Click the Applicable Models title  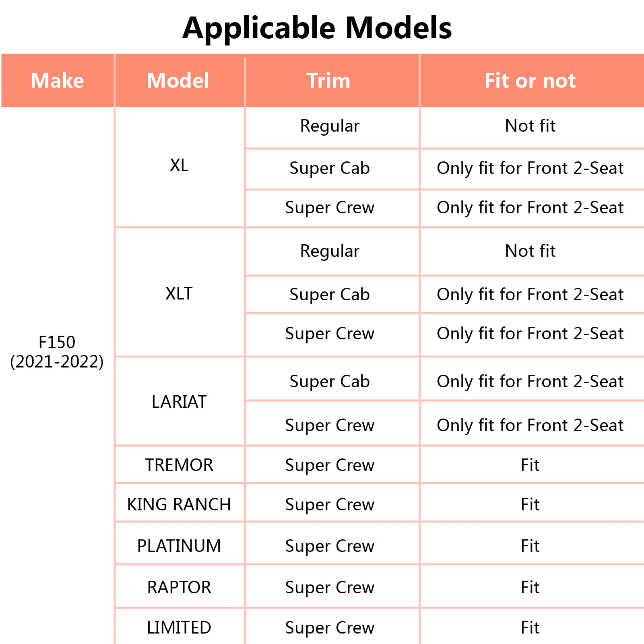pos(317,28)
